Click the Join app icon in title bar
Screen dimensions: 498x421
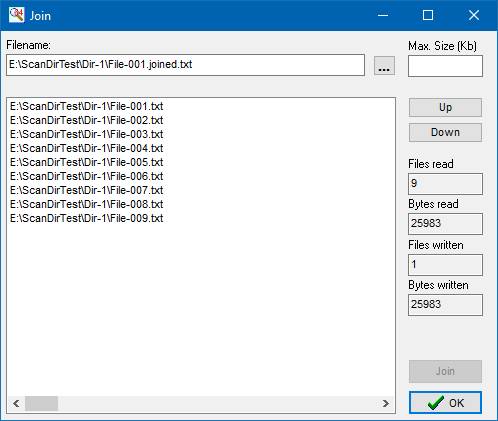point(17,15)
